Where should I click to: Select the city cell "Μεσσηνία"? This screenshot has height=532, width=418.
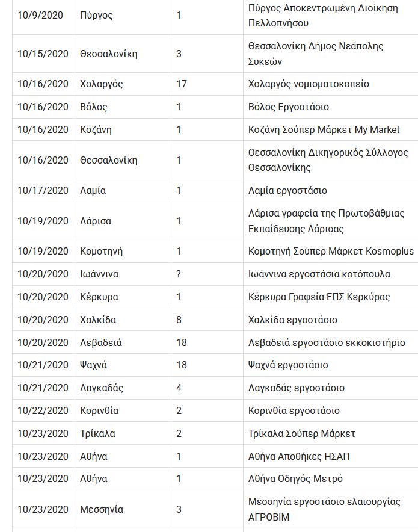point(102,510)
